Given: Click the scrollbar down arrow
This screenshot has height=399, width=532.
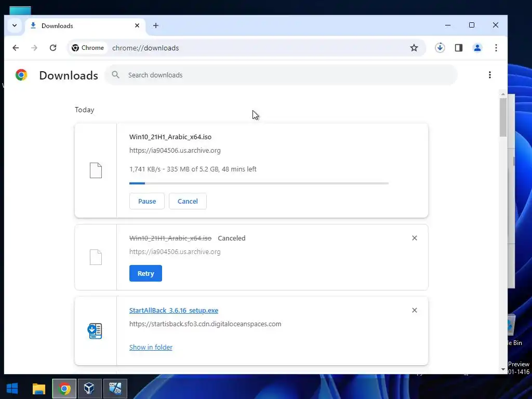Looking at the screenshot, I should pos(503,369).
